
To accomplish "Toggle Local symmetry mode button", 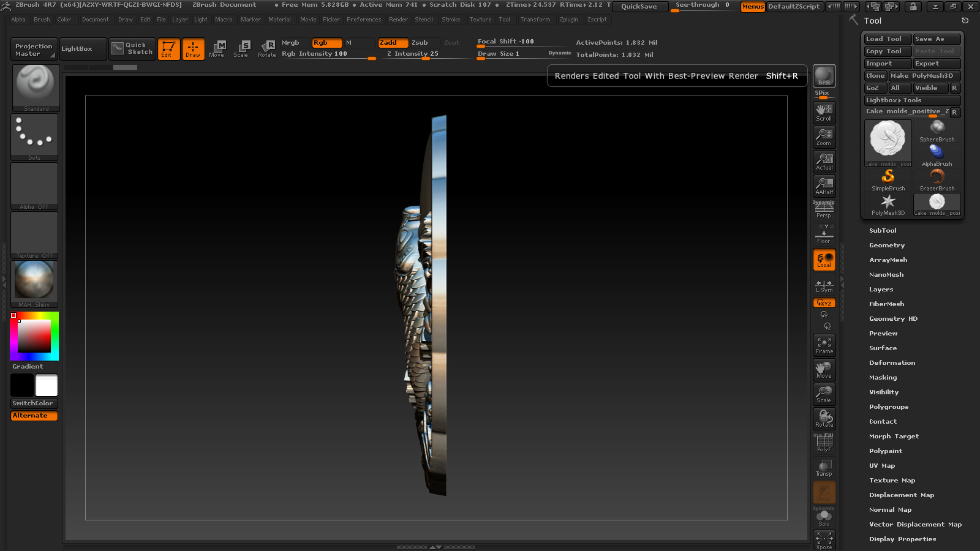I will click(824, 260).
